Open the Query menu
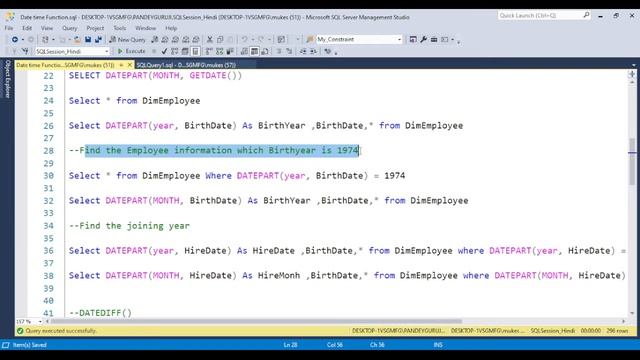This screenshot has height=360, width=640. tap(69, 28)
